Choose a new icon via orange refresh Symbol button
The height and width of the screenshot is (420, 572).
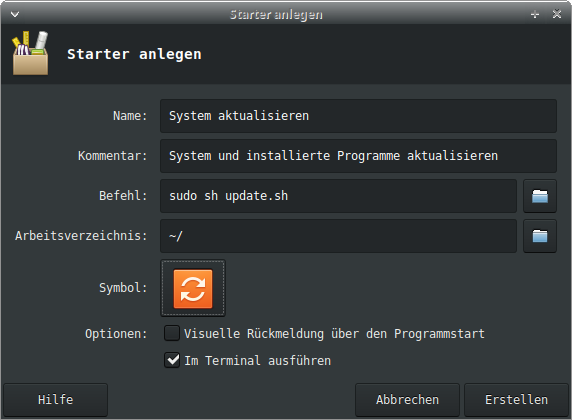193,288
